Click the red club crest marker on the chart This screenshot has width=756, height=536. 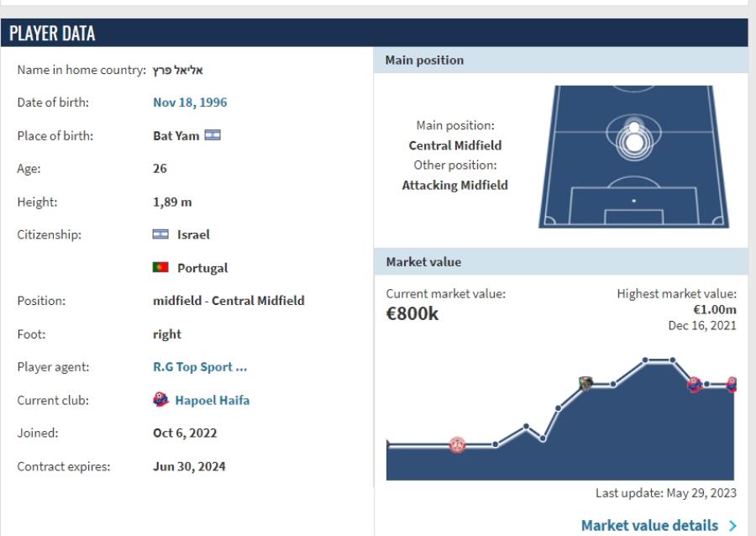coord(457,444)
